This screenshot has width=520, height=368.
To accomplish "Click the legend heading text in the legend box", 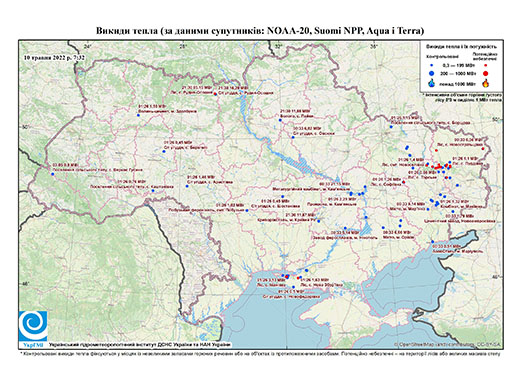I will pos(461,47).
